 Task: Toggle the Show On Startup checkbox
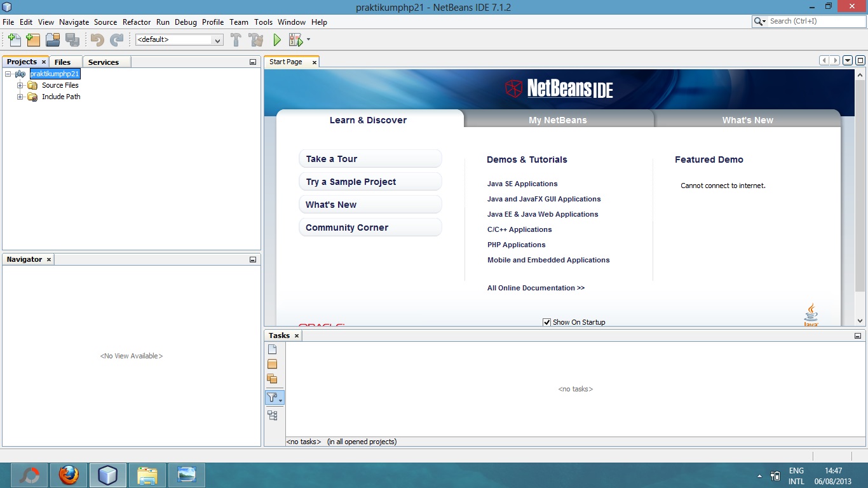[x=546, y=322]
